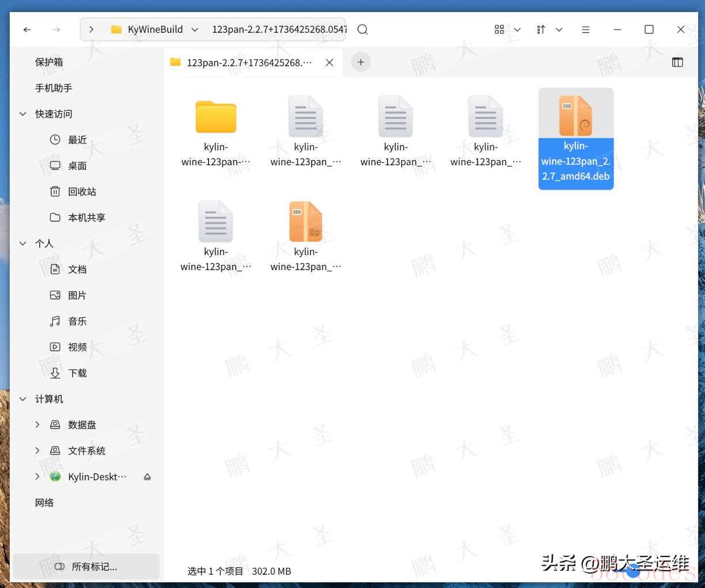Viewport: 705px width, 588px height.
Task: Go back using the back arrow
Action: 27,29
